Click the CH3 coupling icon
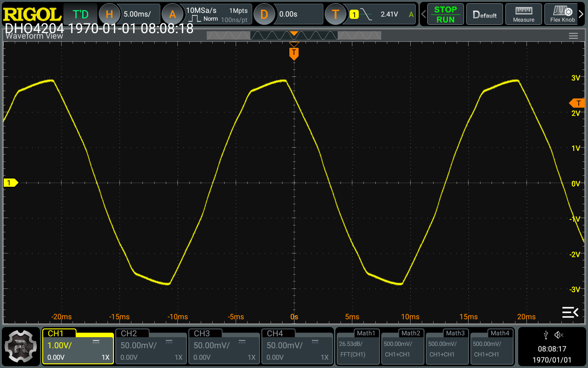The height and width of the screenshot is (368, 588). click(242, 341)
